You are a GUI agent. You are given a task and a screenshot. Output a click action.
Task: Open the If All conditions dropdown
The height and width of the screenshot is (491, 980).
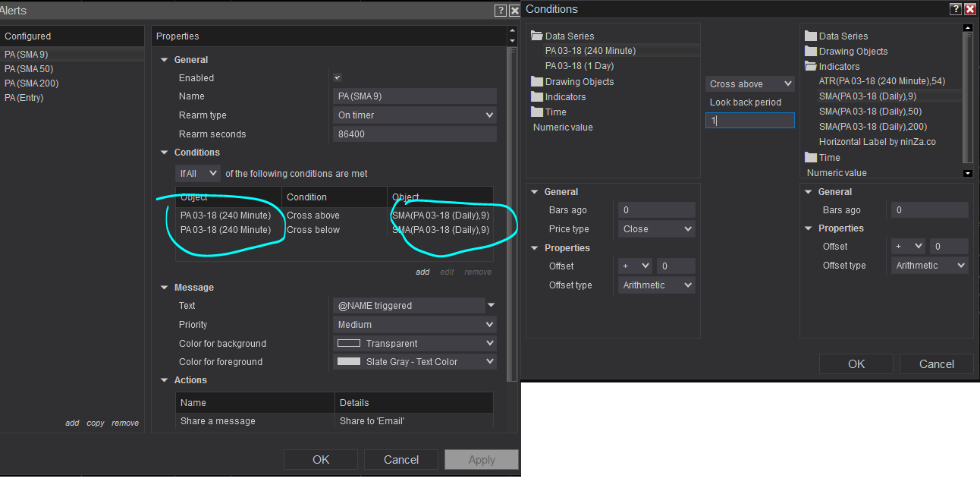tap(198, 174)
